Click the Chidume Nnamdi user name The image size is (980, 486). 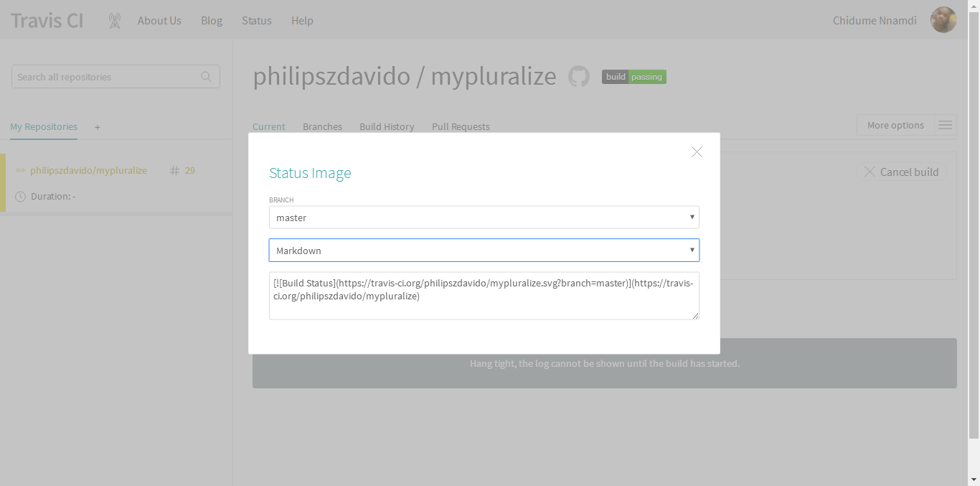pyautogui.click(x=875, y=21)
